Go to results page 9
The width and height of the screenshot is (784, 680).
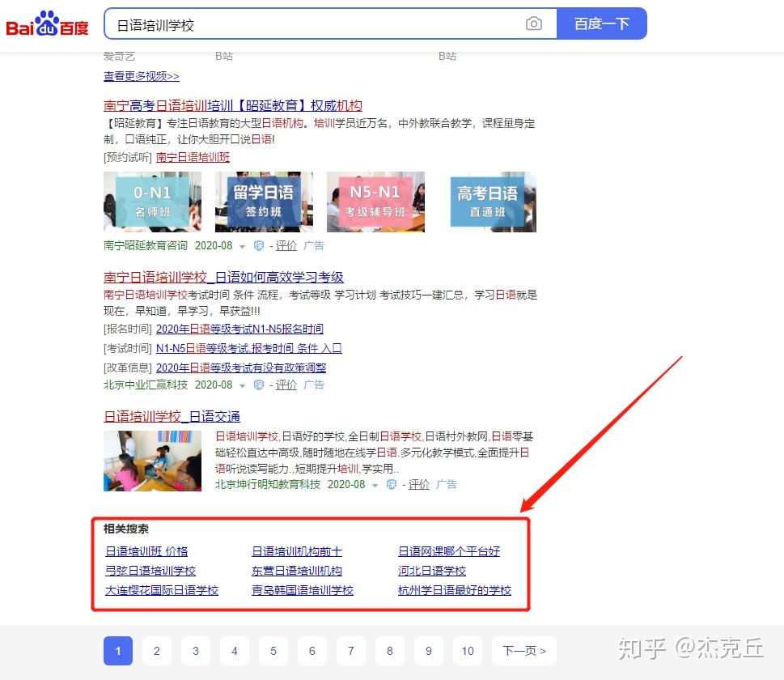coord(429,651)
